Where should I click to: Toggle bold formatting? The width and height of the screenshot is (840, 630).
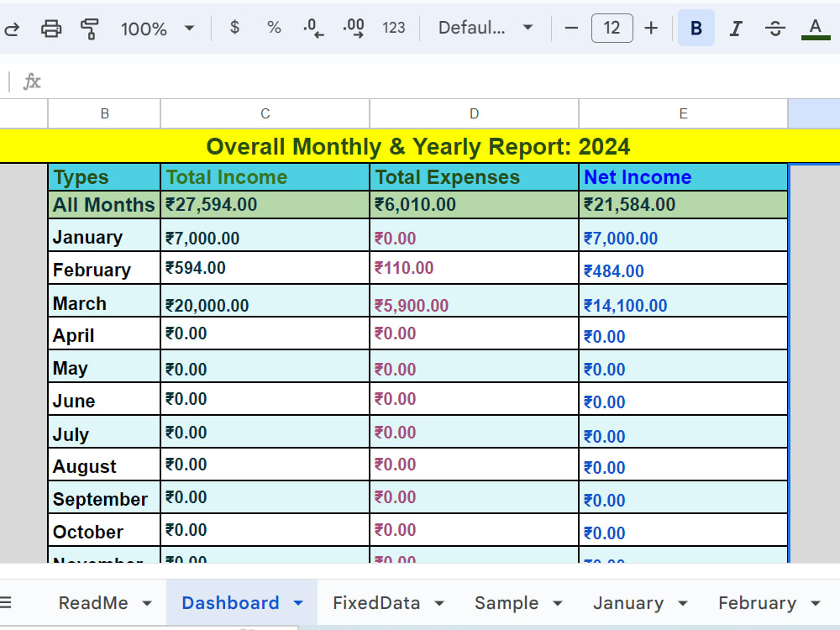[x=696, y=28]
